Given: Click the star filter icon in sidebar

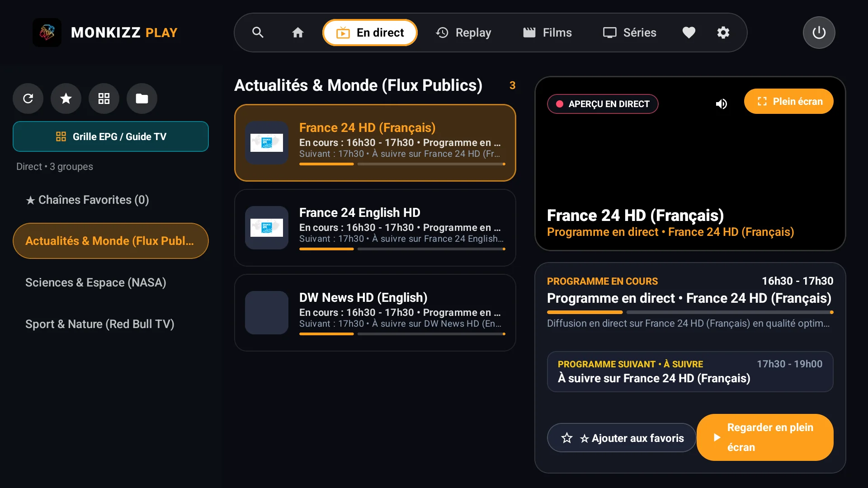Looking at the screenshot, I should (66, 99).
